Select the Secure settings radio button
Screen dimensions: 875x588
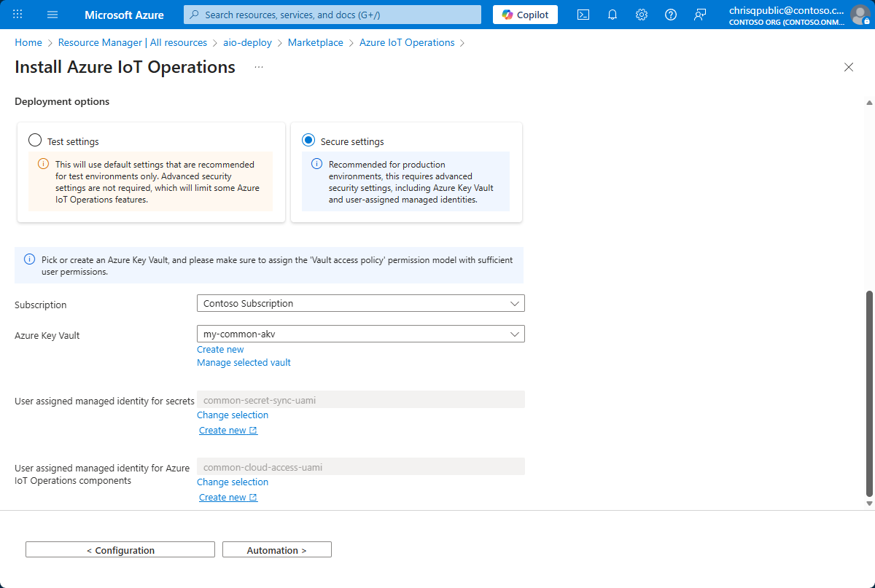click(308, 141)
